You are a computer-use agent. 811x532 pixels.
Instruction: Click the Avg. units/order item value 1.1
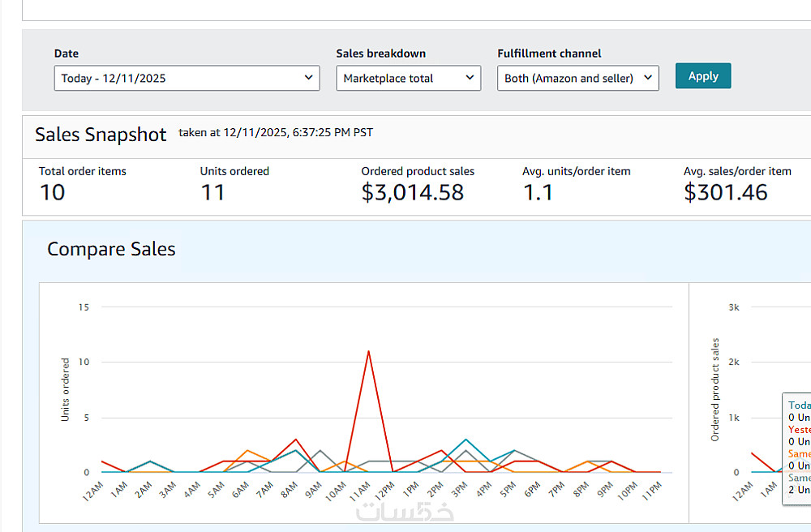tap(538, 192)
